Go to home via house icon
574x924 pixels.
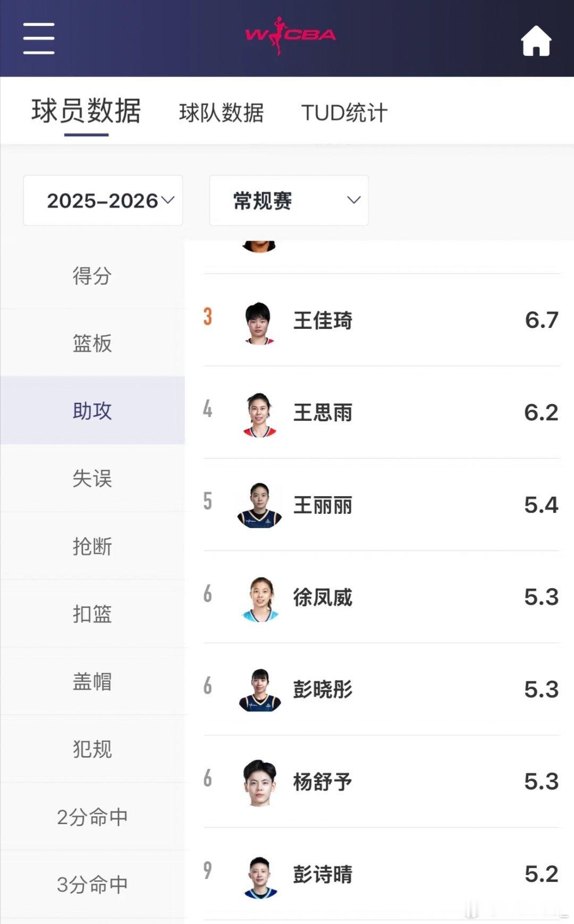click(x=536, y=41)
